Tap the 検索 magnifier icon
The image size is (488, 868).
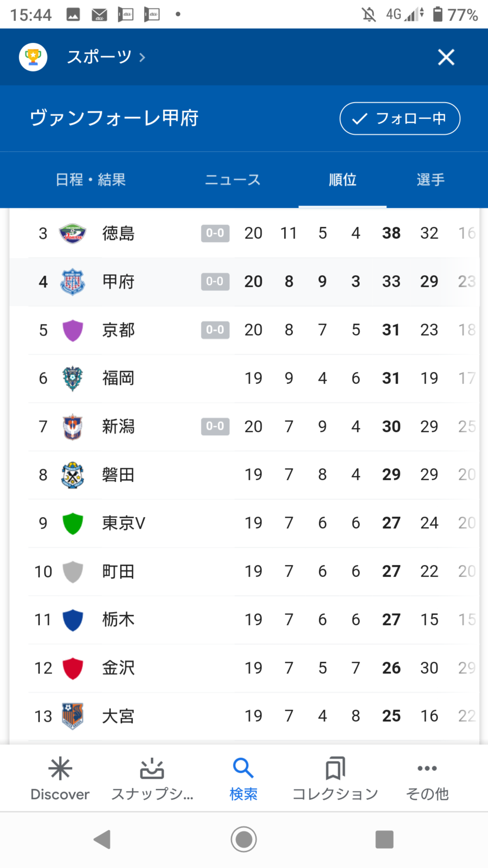(243, 769)
